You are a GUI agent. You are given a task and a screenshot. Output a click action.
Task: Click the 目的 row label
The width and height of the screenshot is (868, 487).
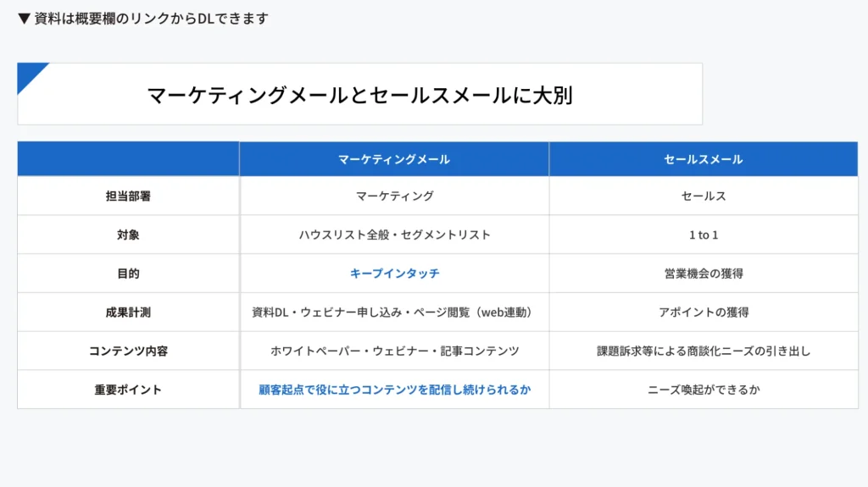tap(128, 274)
